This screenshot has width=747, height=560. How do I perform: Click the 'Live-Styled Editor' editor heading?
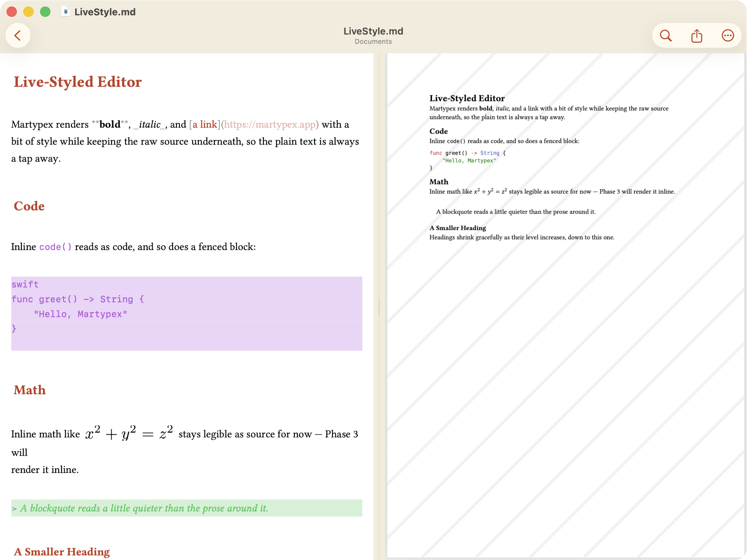coord(78,82)
